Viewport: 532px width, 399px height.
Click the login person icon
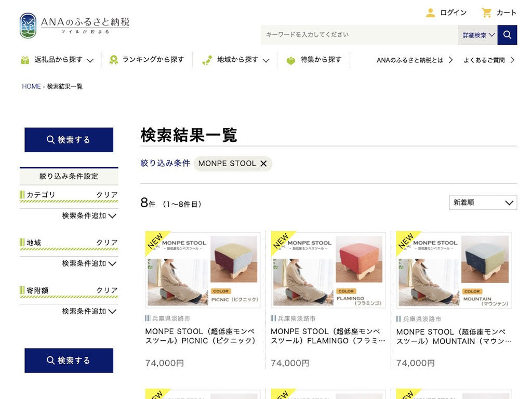tap(430, 13)
